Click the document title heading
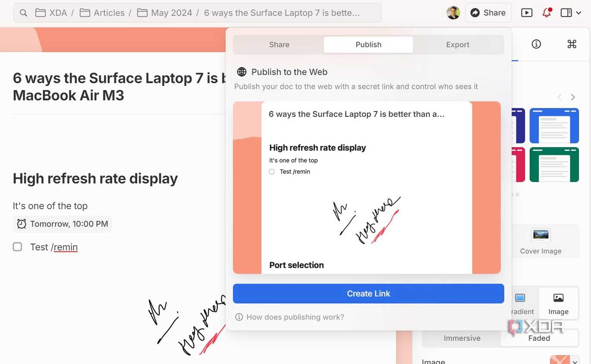This screenshot has width=591, height=364. coord(119,86)
